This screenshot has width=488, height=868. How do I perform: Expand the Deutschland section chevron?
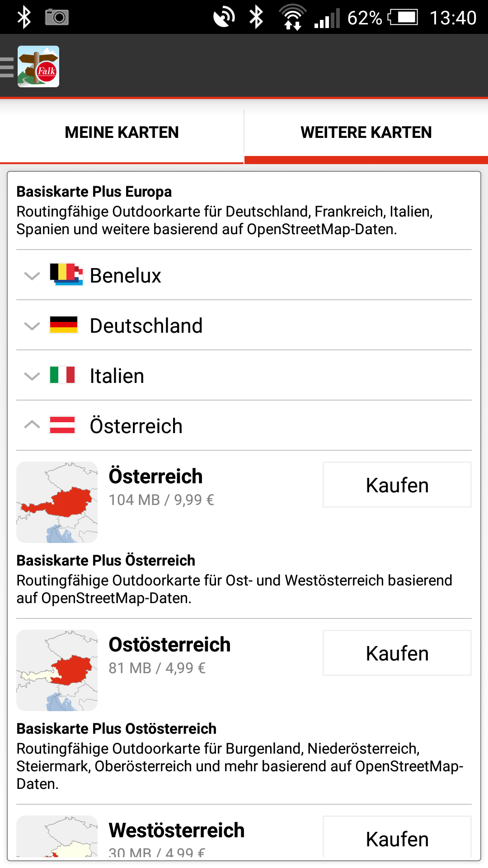coord(32,326)
